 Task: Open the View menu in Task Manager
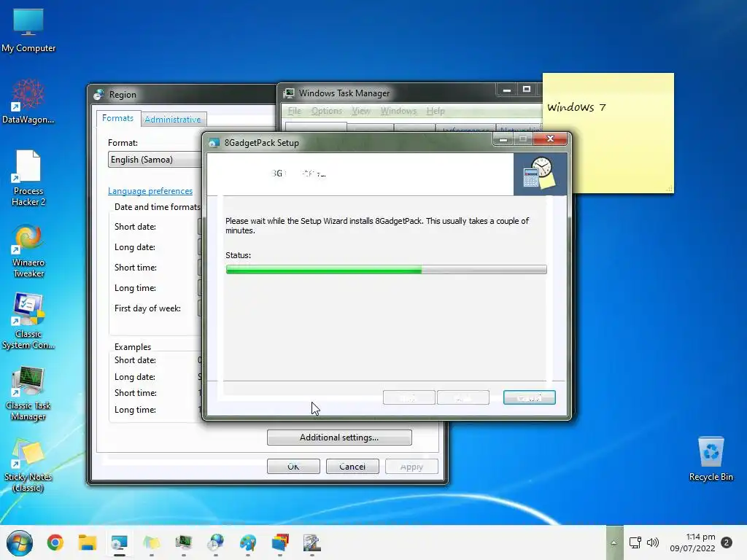click(361, 111)
